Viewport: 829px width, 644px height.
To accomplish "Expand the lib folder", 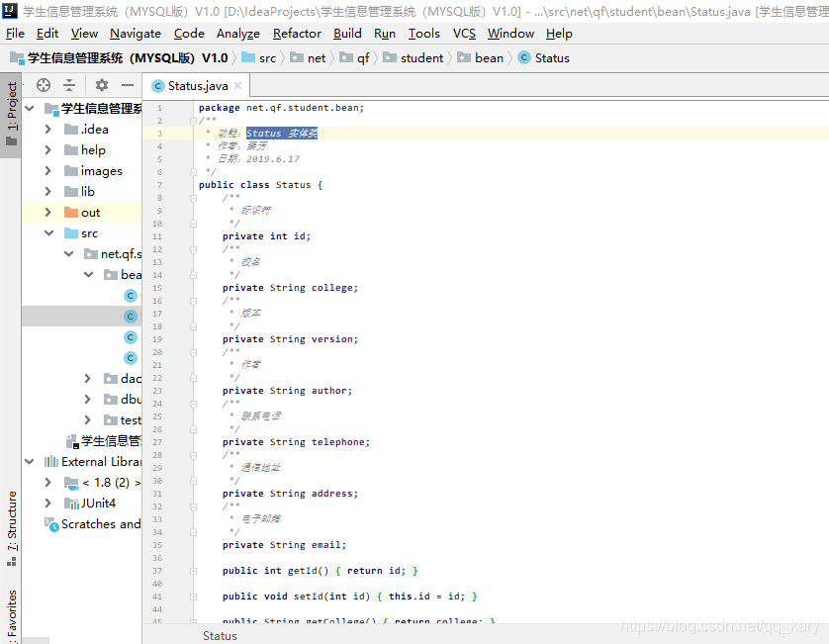I will 48,191.
